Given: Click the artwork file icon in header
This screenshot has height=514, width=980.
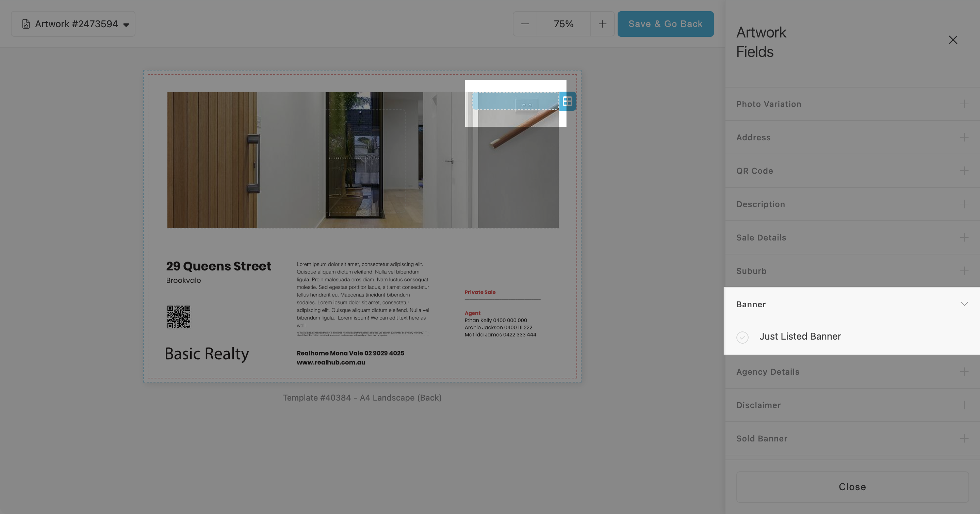Looking at the screenshot, I should click(26, 24).
